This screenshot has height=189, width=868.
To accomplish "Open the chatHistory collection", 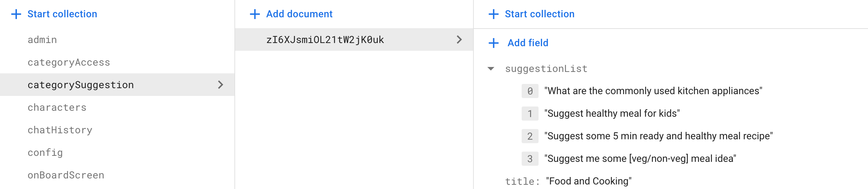I will point(60,130).
